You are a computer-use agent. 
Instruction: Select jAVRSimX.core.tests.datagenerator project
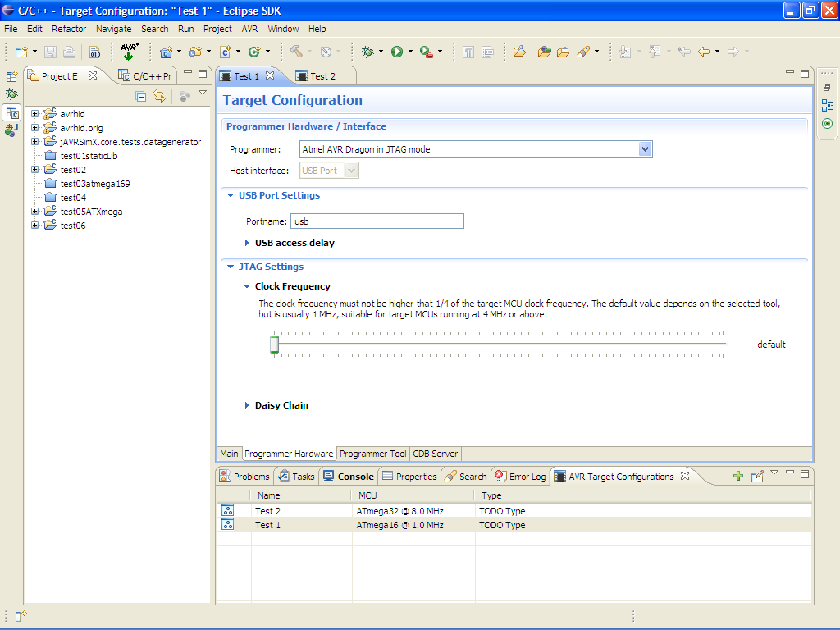pos(130,142)
